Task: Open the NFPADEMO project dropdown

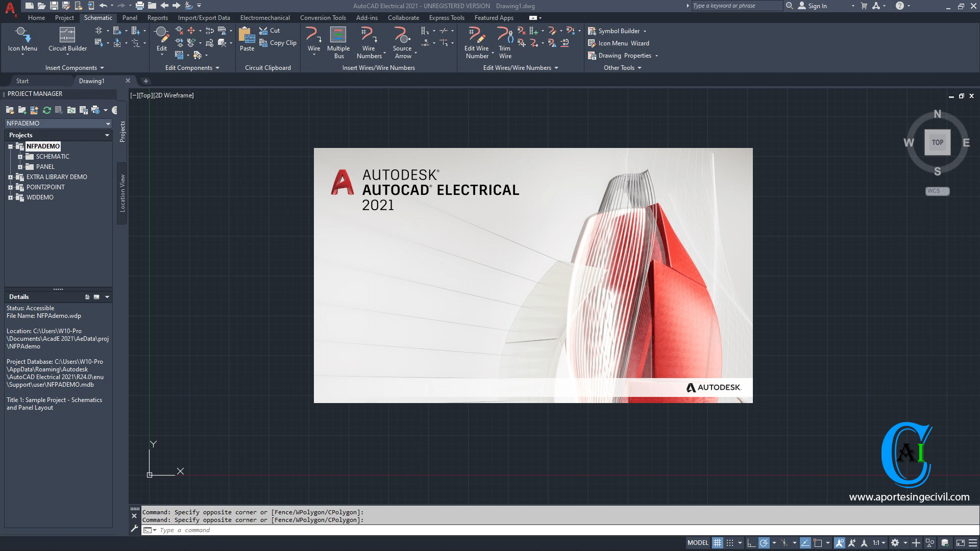Action: click(x=108, y=123)
